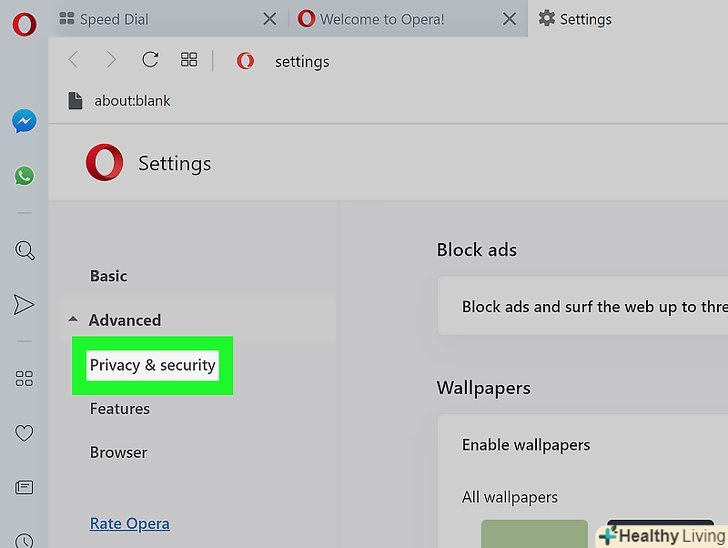
Task: Open the Opera main menu logo
Action: pyautogui.click(x=24, y=24)
